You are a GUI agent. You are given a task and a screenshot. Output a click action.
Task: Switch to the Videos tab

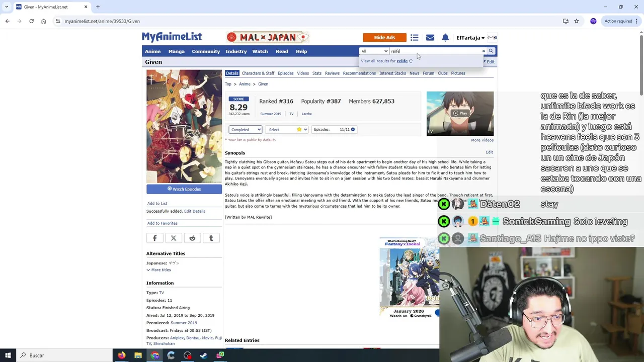[303, 73]
